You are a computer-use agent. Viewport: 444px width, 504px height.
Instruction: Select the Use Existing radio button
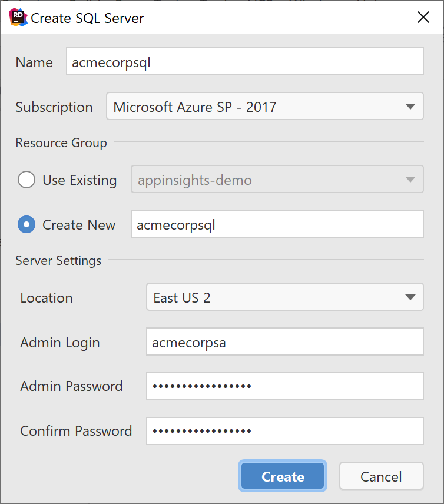(26, 180)
